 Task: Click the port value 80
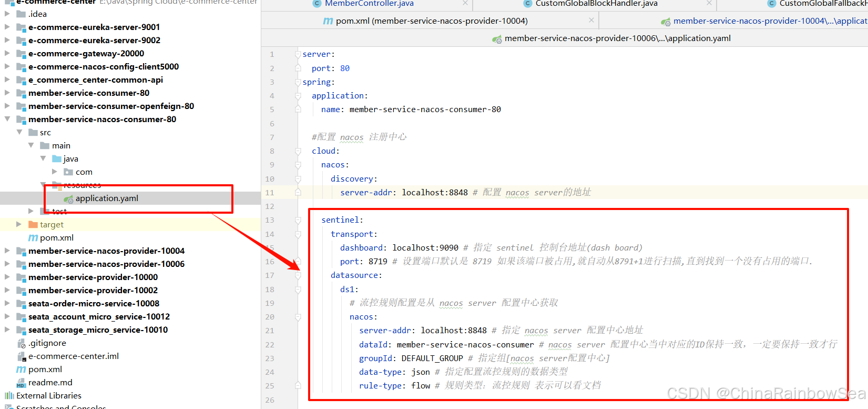tap(345, 68)
